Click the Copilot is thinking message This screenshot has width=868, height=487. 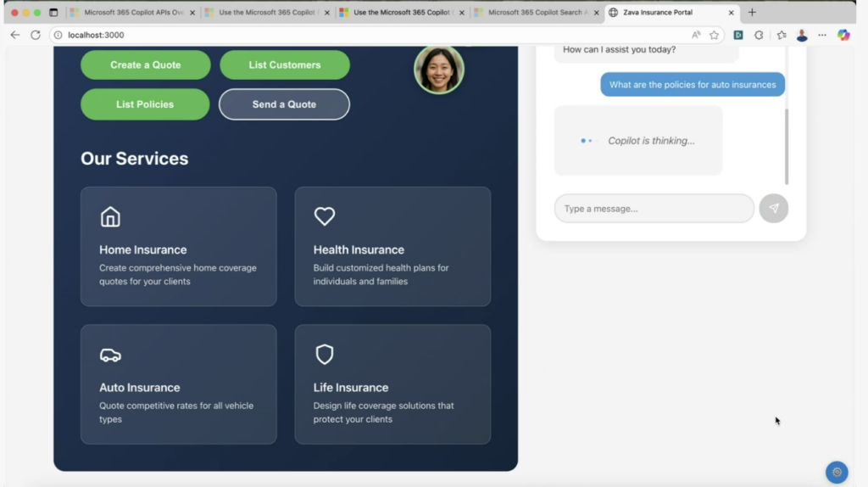click(638, 141)
